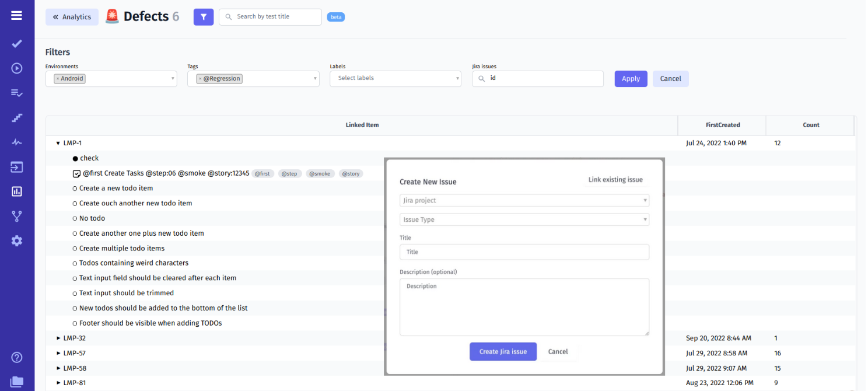Image resolution: width=868 pixels, height=391 pixels.
Task: Click the Pulse activity sidebar icon
Action: [16, 142]
